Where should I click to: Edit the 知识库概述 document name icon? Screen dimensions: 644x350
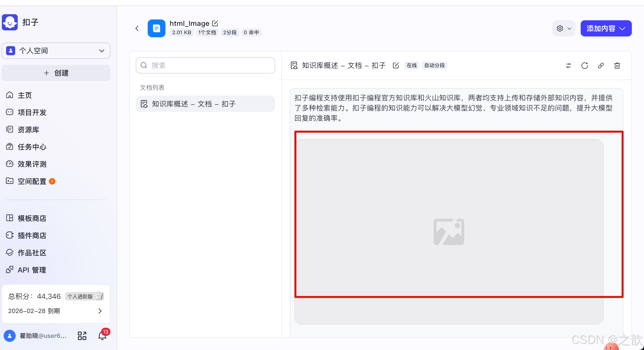click(x=396, y=65)
